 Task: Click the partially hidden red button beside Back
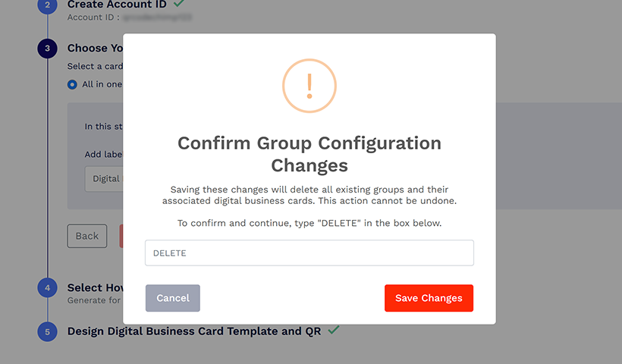(x=121, y=236)
